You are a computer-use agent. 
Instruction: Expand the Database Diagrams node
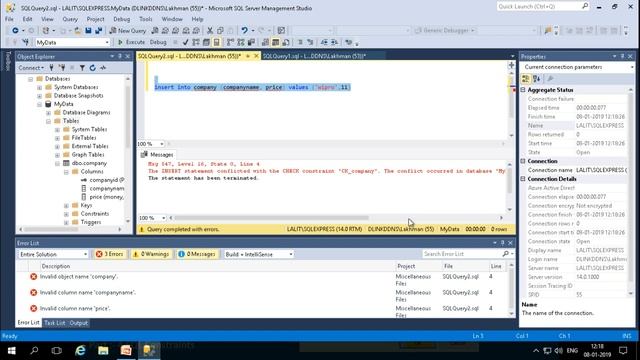49,113
